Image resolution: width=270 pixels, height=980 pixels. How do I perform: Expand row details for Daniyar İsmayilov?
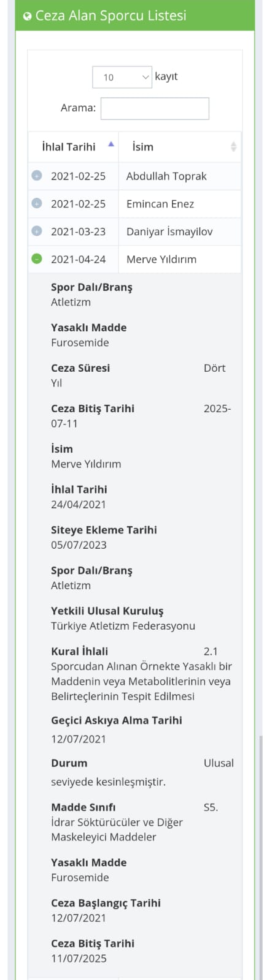click(x=36, y=231)
